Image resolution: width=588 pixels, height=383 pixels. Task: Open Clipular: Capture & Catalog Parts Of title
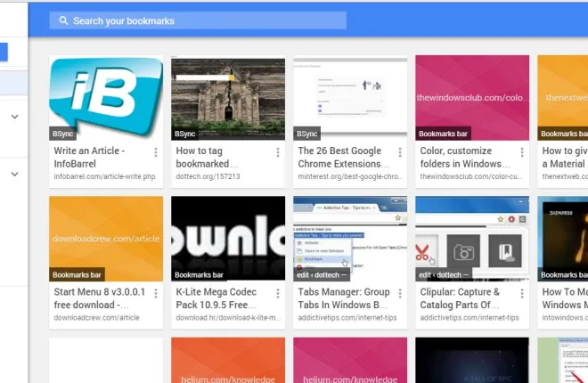[x=460, y=298]
